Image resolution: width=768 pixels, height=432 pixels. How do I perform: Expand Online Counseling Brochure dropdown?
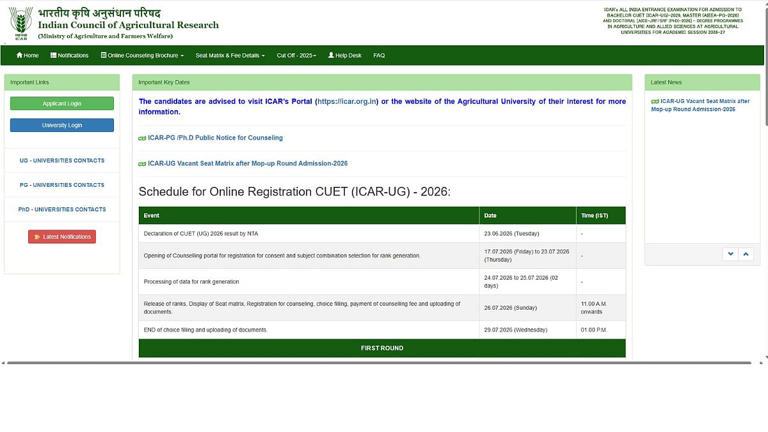click(x=142, y=55)
